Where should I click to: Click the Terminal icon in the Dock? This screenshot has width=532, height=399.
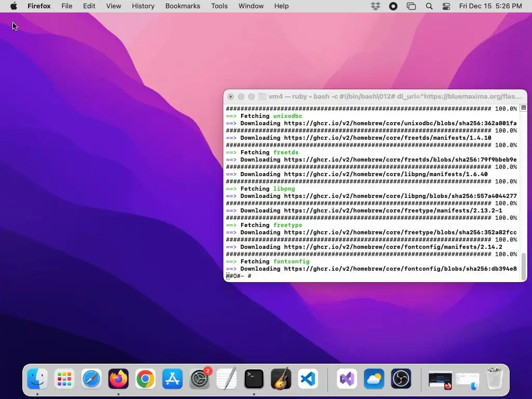pyautogui.click(x=254, y=379)
